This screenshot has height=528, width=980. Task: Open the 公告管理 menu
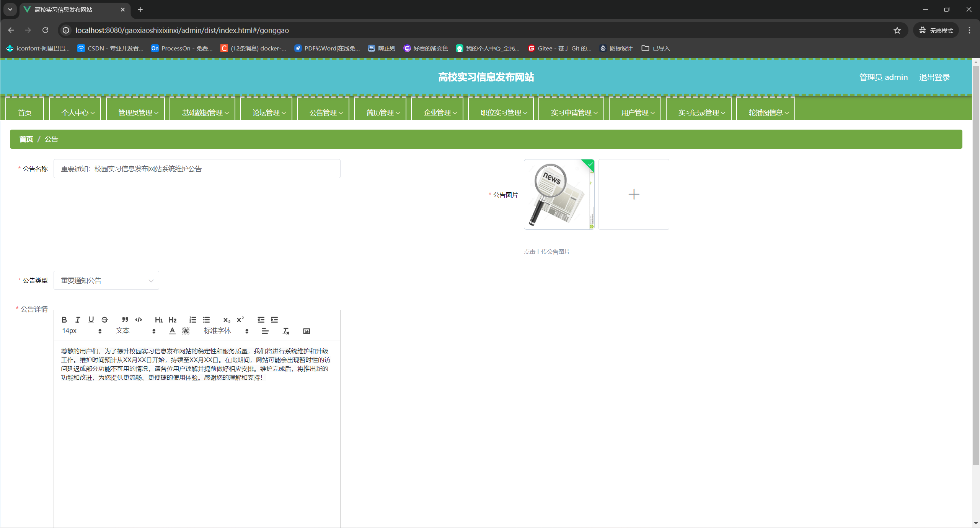click(326, 112)
